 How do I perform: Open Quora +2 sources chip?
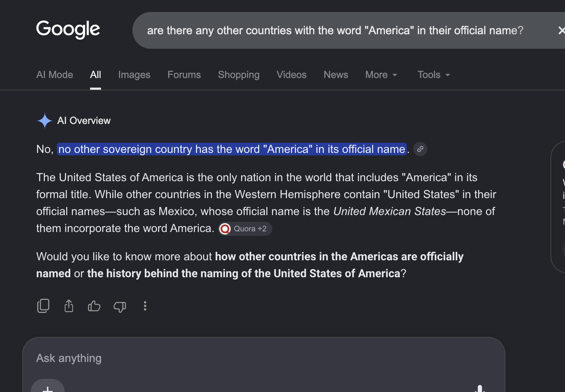[x=245, y=229]
